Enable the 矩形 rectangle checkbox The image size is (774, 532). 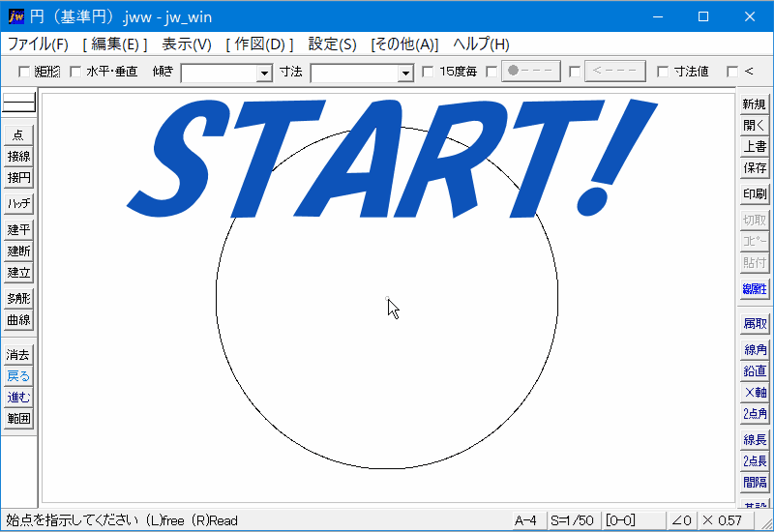tap(23, 72)
